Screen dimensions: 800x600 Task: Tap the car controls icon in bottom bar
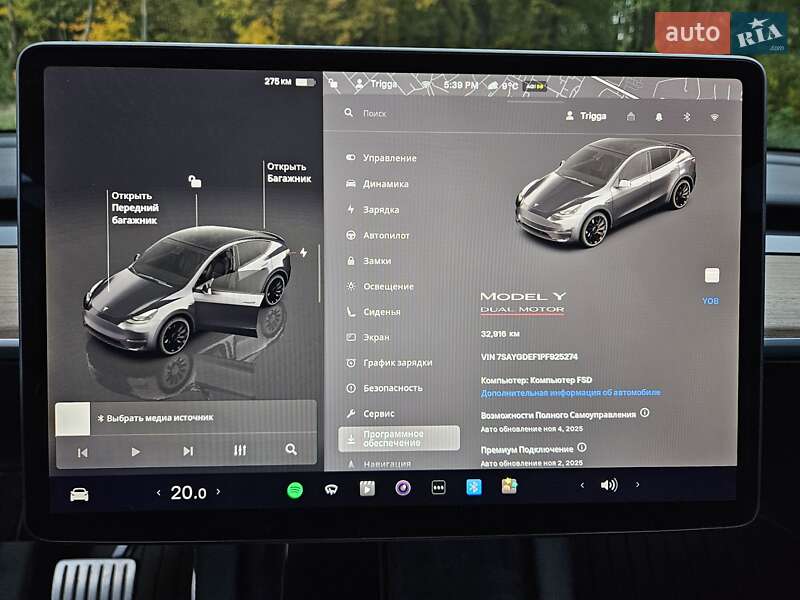click(x=79, y=493)
